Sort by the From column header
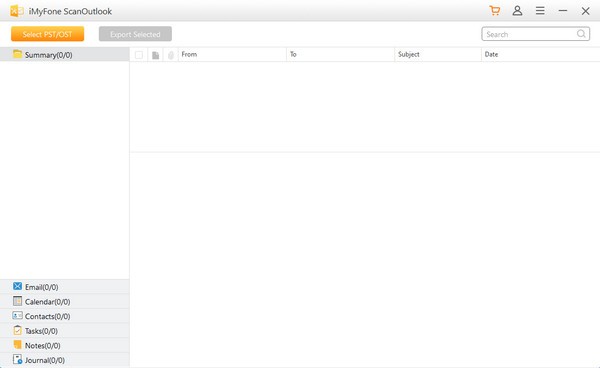 pos(232,54)
